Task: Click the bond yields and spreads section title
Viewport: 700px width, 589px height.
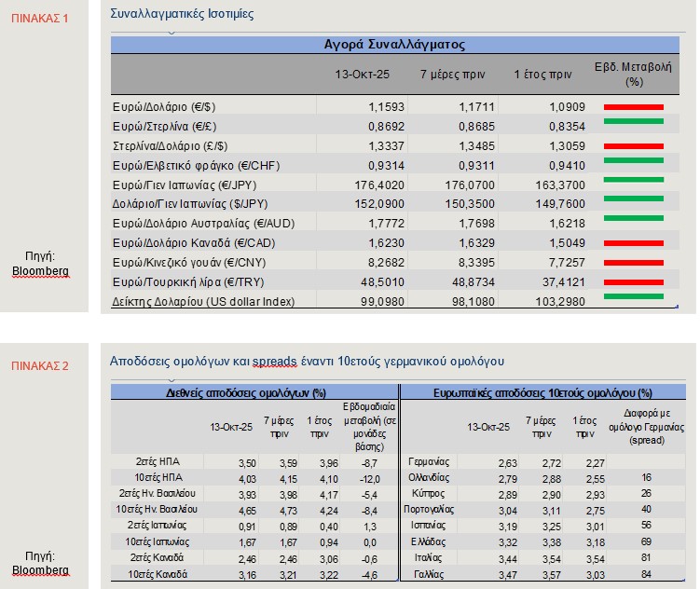Action: click(307, 361)
